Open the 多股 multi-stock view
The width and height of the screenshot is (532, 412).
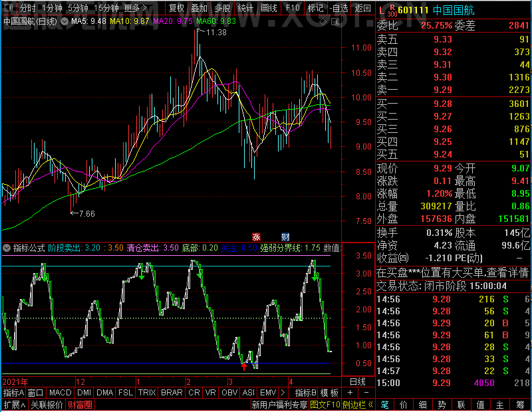click(222, 8)
